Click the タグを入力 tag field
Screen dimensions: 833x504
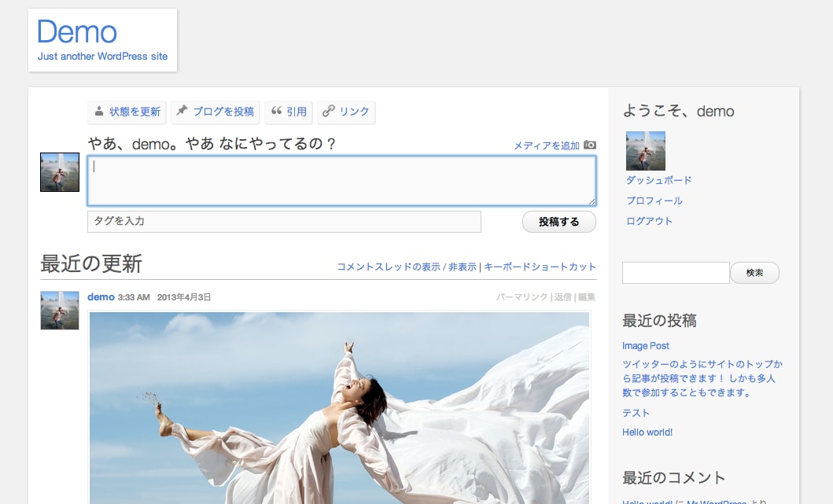pyautogui.click(x=284, y=222)
